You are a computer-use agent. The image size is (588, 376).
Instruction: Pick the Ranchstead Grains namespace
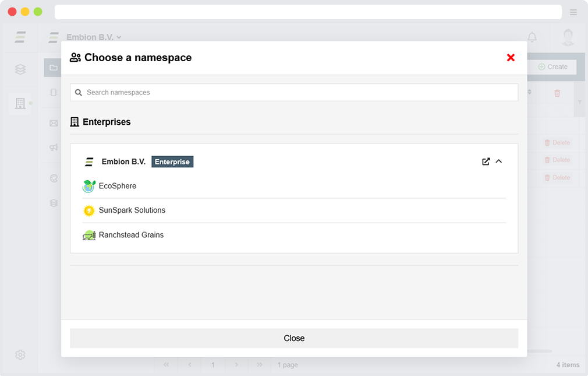click(x=131, y=235)
